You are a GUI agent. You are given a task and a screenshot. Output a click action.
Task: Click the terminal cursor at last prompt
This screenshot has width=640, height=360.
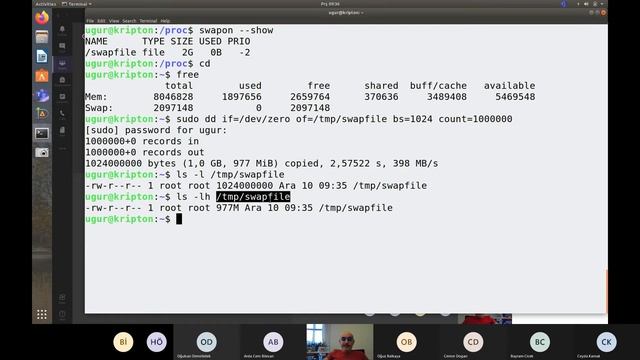click(179, 219)
